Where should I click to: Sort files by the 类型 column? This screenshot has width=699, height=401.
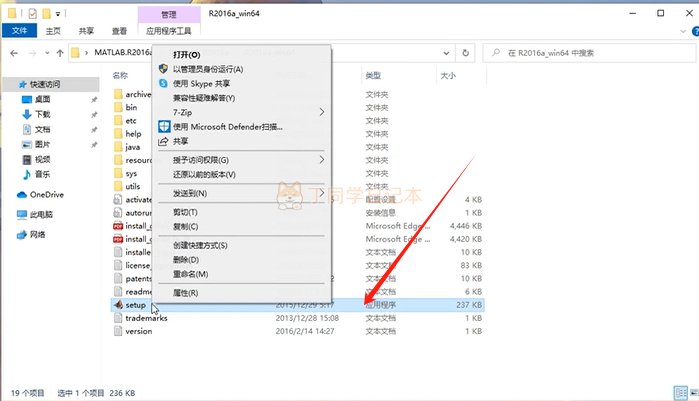coord(374,76)
